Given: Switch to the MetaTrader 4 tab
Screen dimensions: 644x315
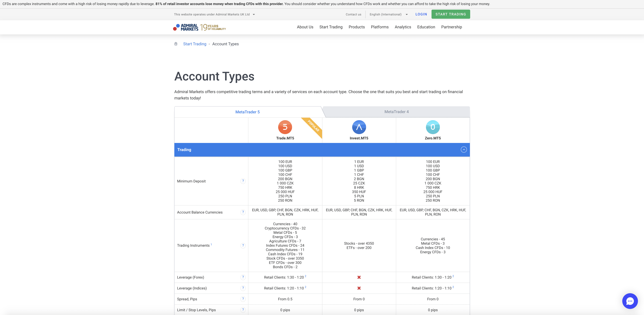Looking at the screenshot, I should click(x=397, y=112).
